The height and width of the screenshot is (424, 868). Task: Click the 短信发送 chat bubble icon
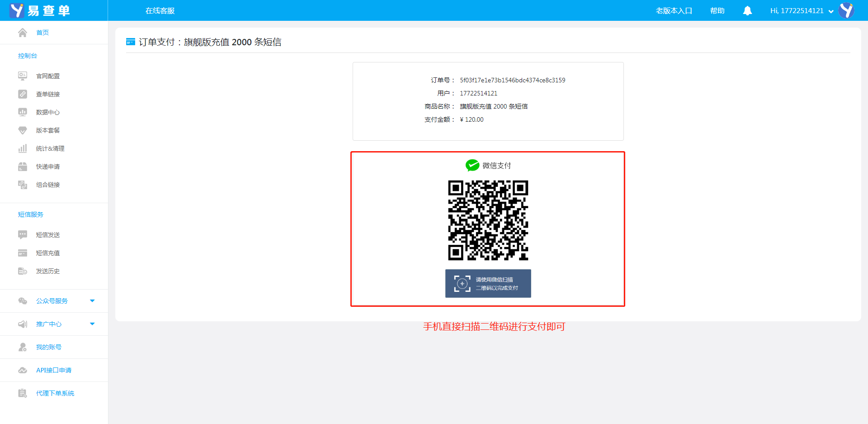(x=23, y=235)
